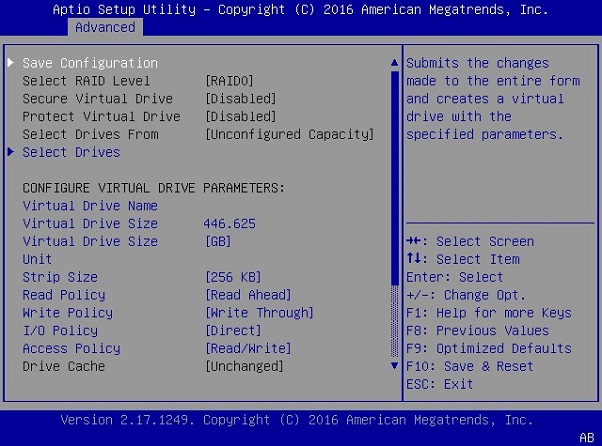This screenshot has width=602, height=446.
Task: Click scrollbar down arrow at bottom
Action: coord(394,367)
